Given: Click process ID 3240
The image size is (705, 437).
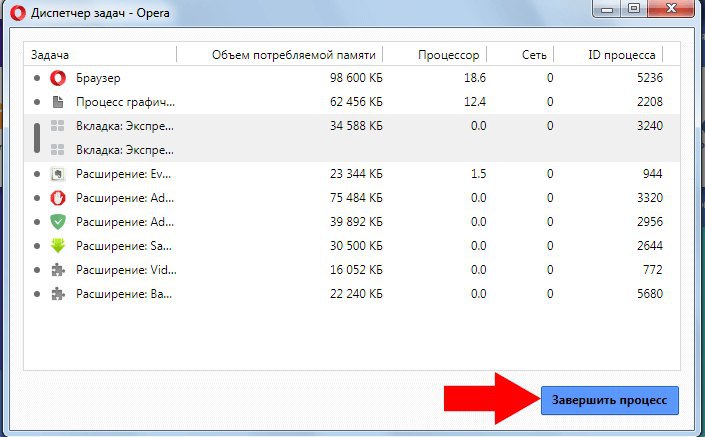Looking at the screenshot, I should tap(650, 126).
